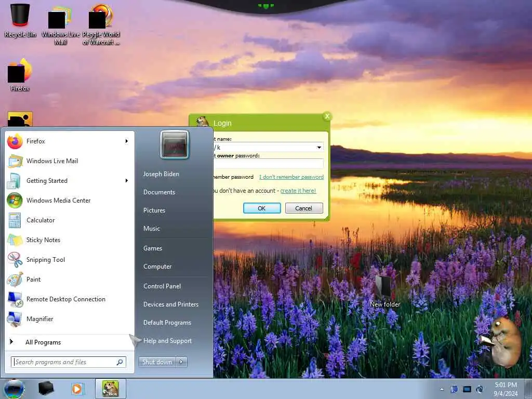
Task: Open Documents from Start menu
Action: click(x=159, y=192)
